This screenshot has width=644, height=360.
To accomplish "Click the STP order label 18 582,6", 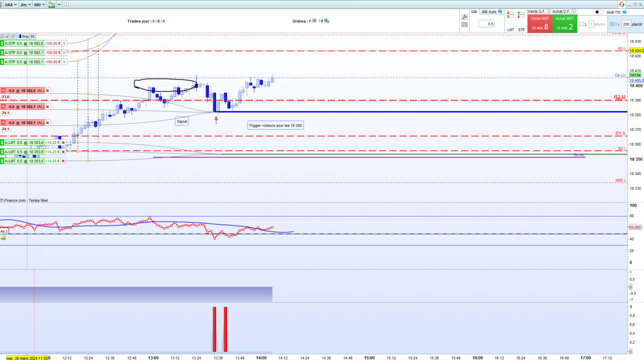I will (x=24, y=43).
